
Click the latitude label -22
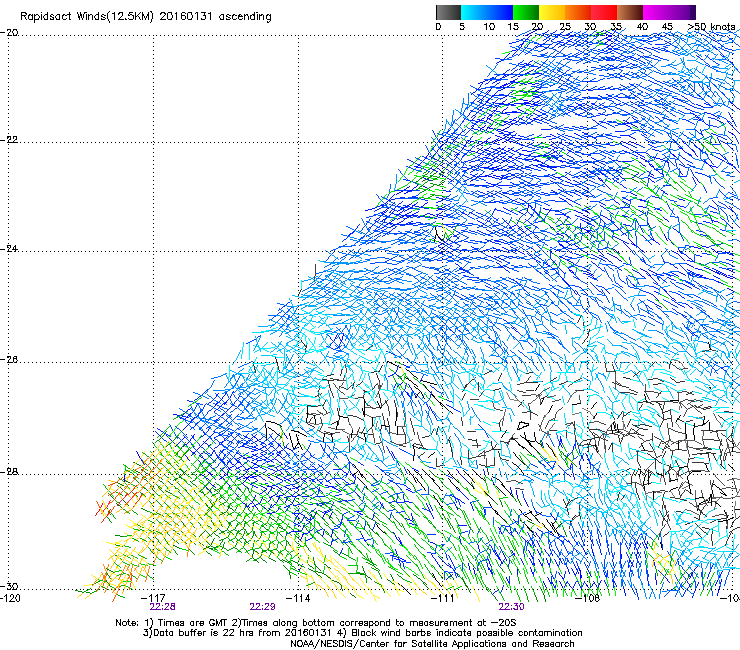coord(9,140)
